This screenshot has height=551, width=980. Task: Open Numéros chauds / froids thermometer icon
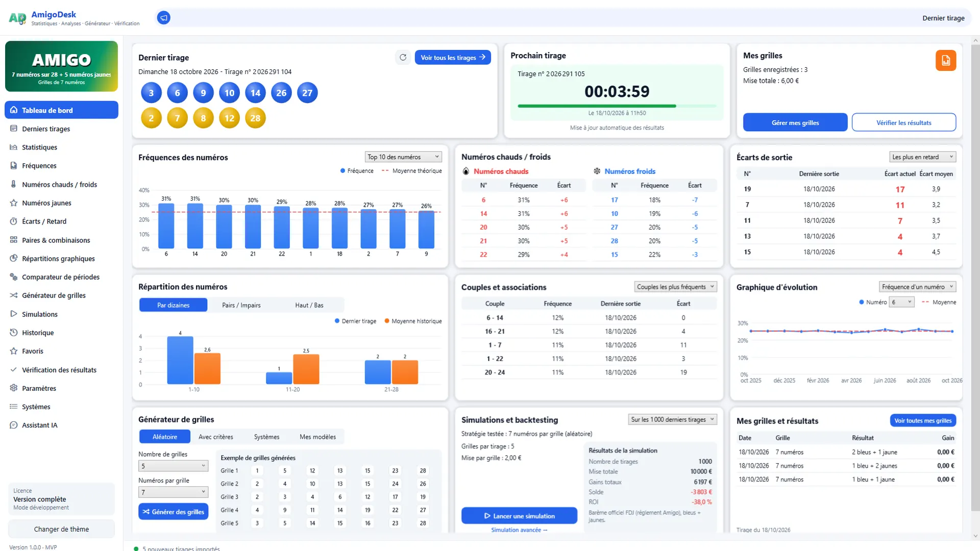tap(14, 184)
